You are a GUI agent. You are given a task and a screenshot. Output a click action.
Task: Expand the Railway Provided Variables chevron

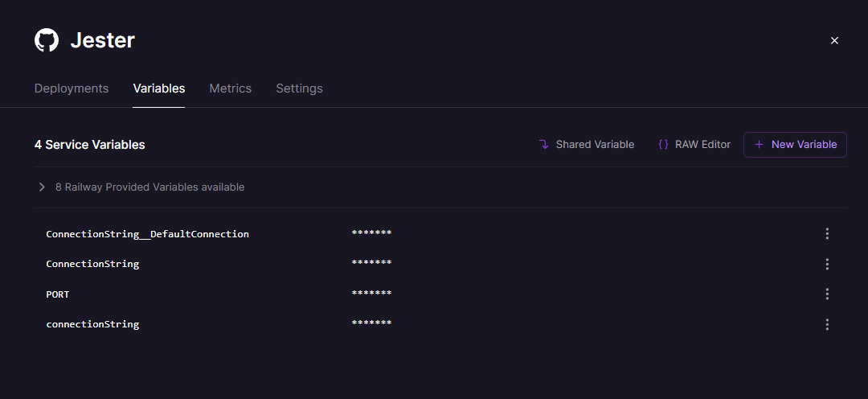click(42, 187)
